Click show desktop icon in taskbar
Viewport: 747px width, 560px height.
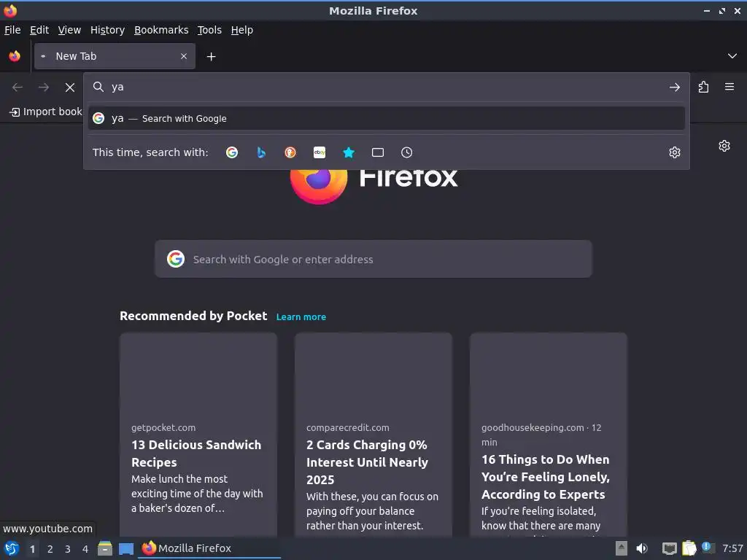[125, 548]
